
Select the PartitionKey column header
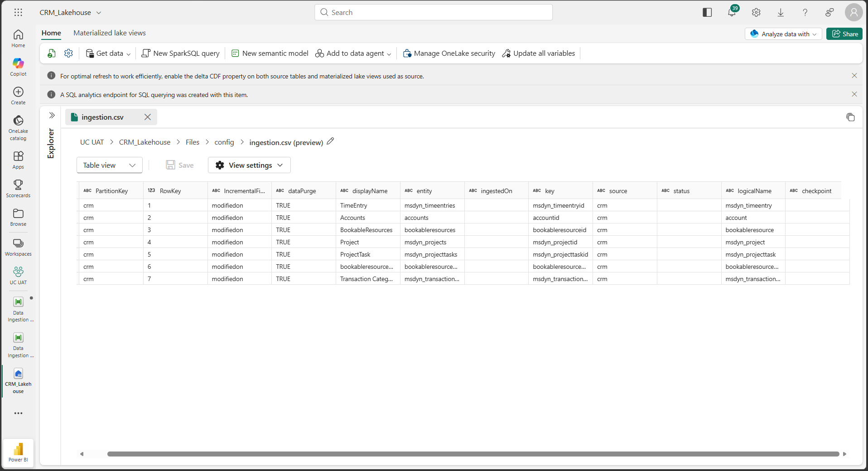111,191
